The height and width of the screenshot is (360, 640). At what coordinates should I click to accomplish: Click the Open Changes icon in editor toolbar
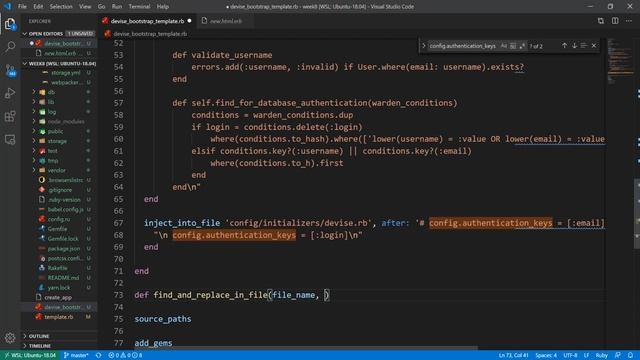[601, 21]
